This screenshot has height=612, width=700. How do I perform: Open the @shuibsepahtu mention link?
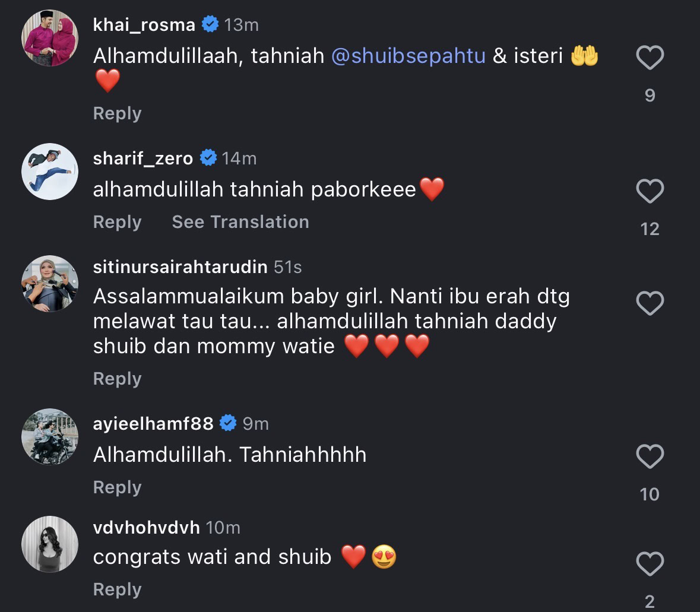point(408,56)
